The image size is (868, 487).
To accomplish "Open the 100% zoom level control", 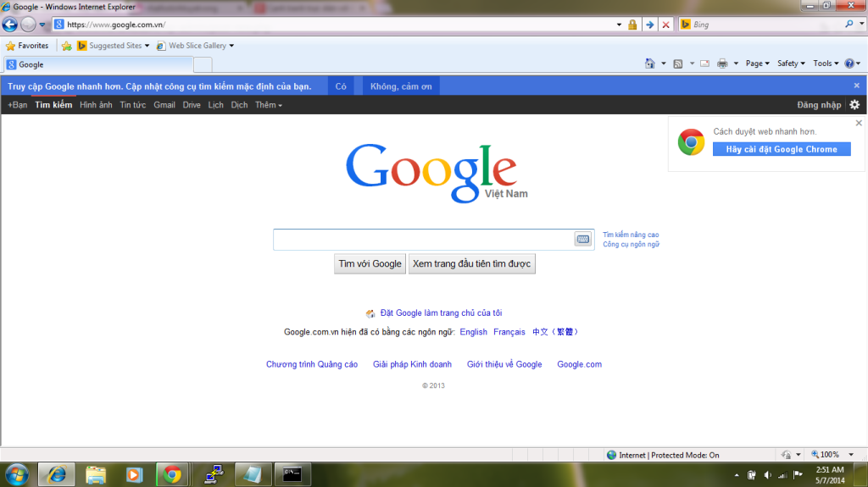I will (832, 454).
